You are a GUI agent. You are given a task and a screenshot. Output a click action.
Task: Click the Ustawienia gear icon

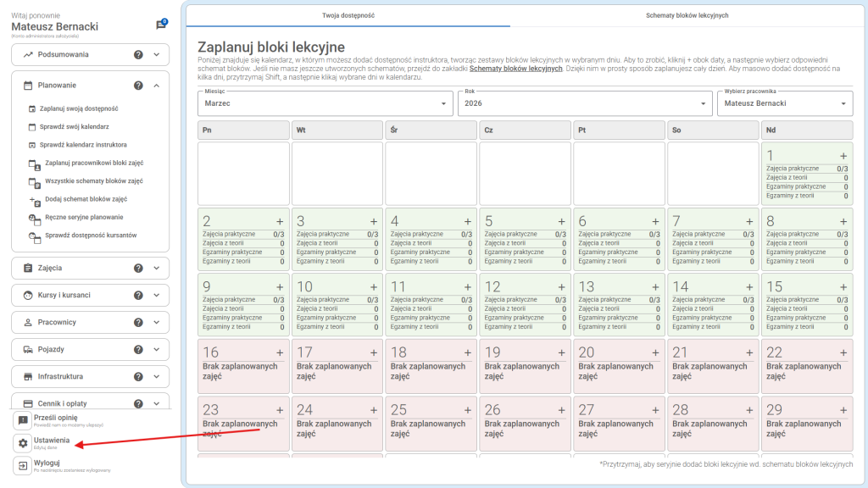pyautogui.click(x=24, y=443)
